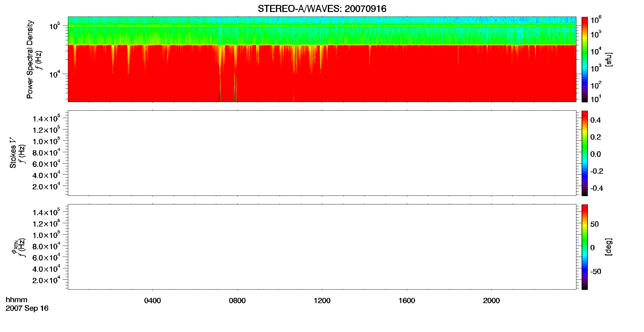The width and height of the screenshot is (644, 332).
Task: Click the Stokes V axis label
Action: (x=13, y=153)
